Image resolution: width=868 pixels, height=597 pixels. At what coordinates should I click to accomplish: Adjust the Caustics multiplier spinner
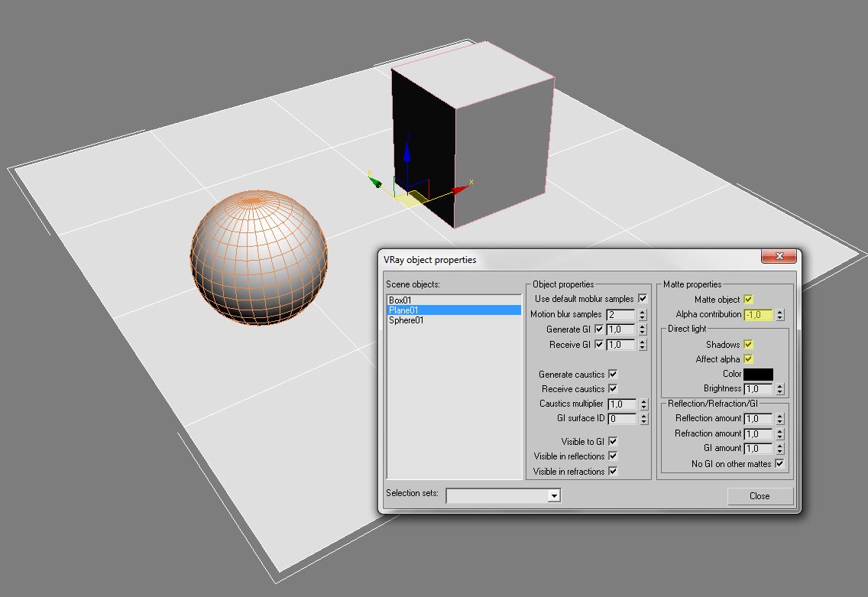(x=644, y=404)
